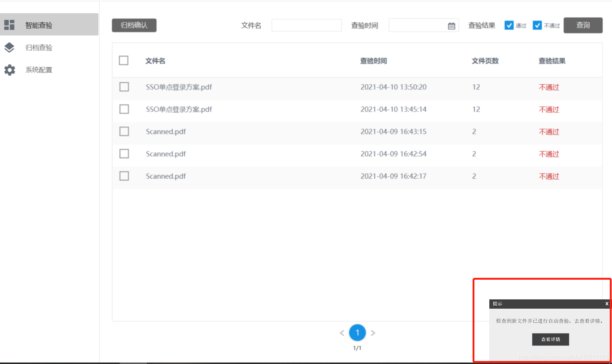This screenshot has width=612, height=364.
Task: Click the 智能查验 dashboard grid icon
Action: (x=9, y=25)
